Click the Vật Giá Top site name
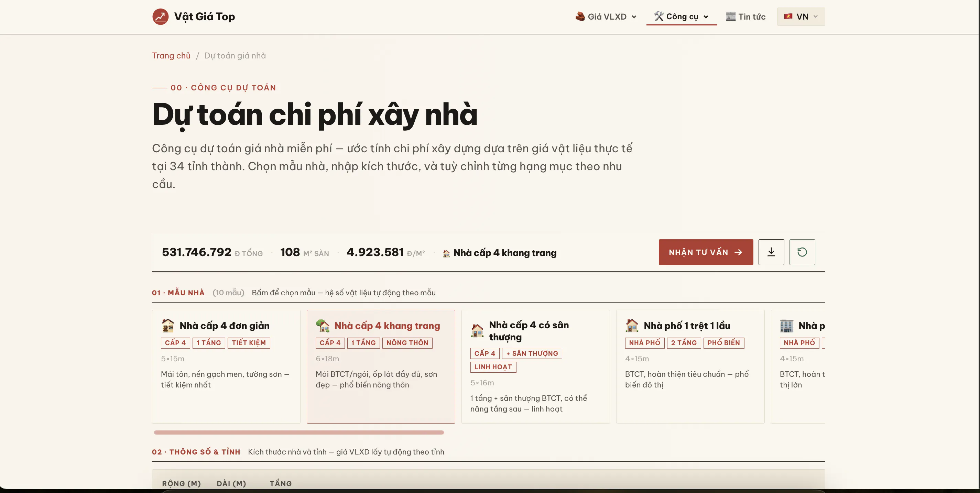 click(205, 17)
